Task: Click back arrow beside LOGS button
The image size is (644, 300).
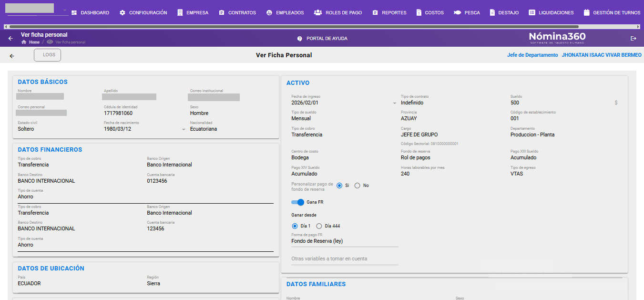Action: click(12, 56)
